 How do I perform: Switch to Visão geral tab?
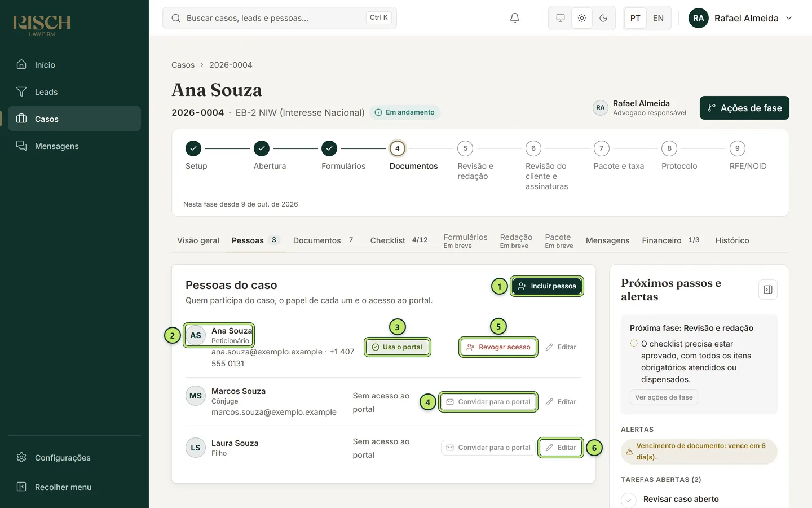point(198,240)
